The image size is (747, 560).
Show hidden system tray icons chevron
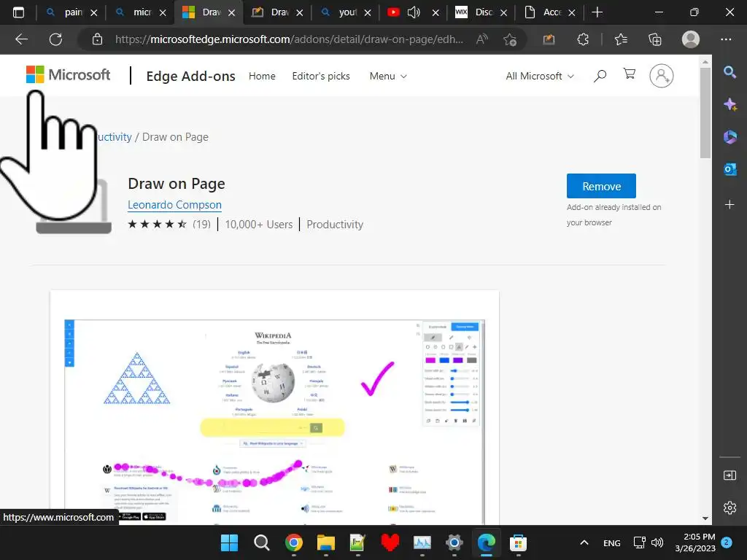(x=584, y=542)
